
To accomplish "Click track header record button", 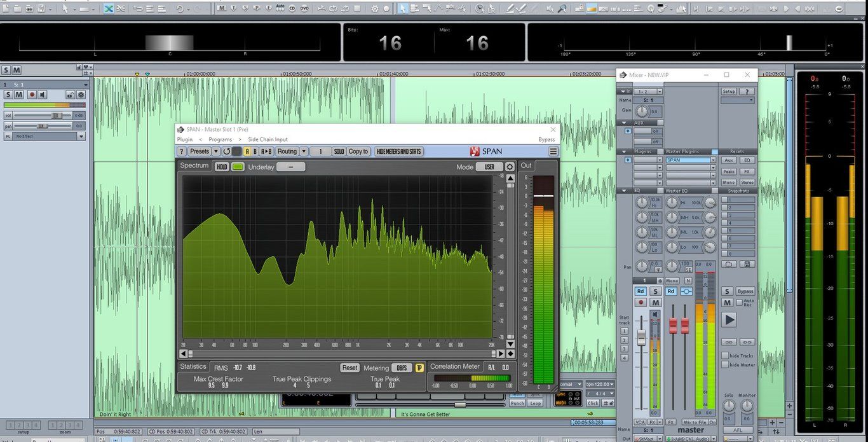I will 32,95.
